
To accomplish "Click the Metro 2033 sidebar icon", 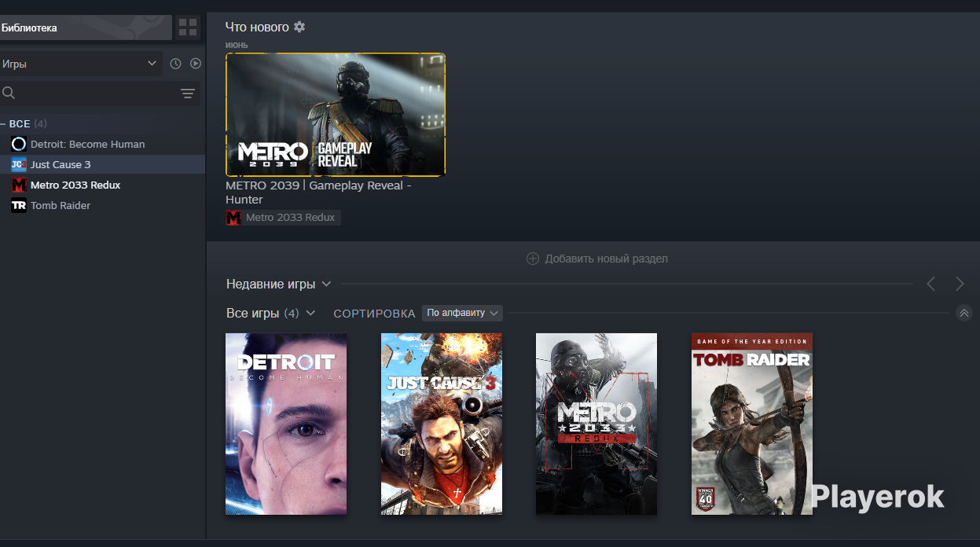I will (x=19, y=185).
